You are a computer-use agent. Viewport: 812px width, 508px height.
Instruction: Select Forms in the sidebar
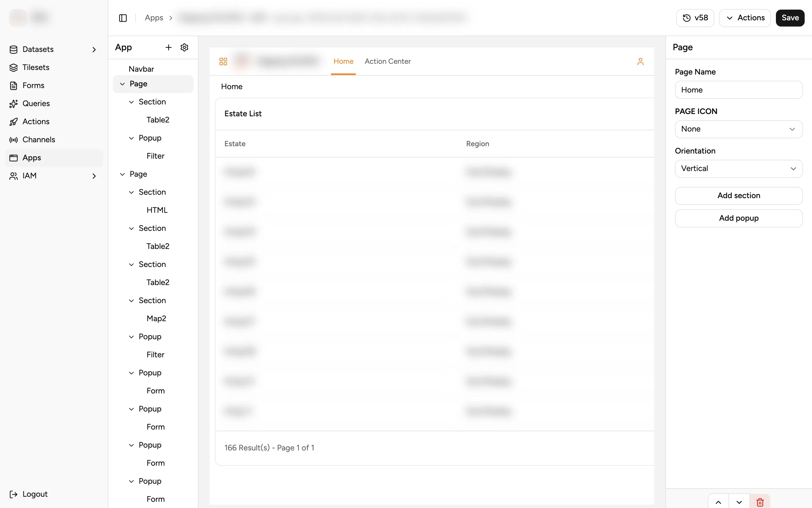[54, 86]
